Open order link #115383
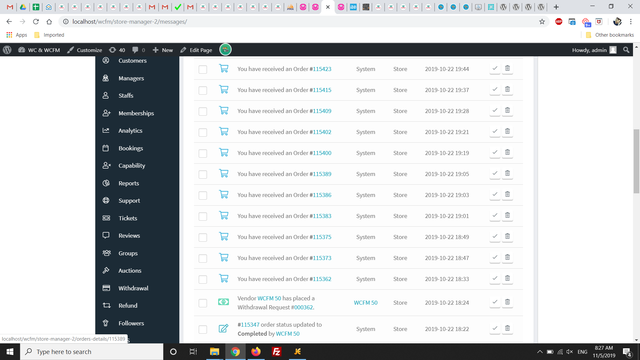 (x=322, y=216)
